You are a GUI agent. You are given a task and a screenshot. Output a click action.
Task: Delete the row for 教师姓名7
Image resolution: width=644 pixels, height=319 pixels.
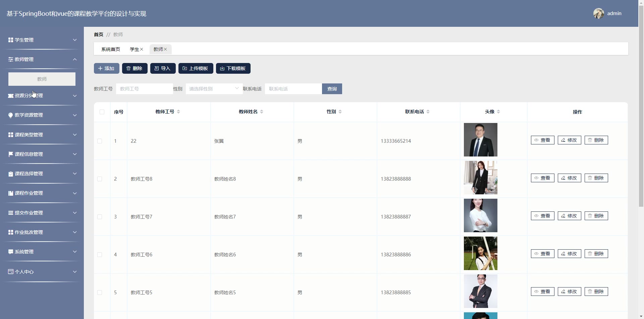pos(596,216)
